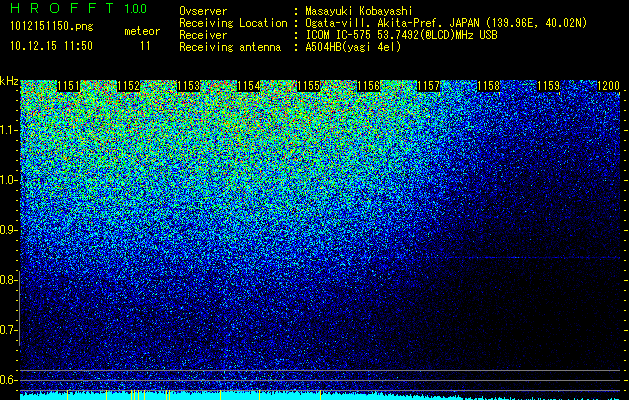Click the "Receiving Location" label
Image resolution: width=629 pixels, height=400 pixels.
(233, 24)
